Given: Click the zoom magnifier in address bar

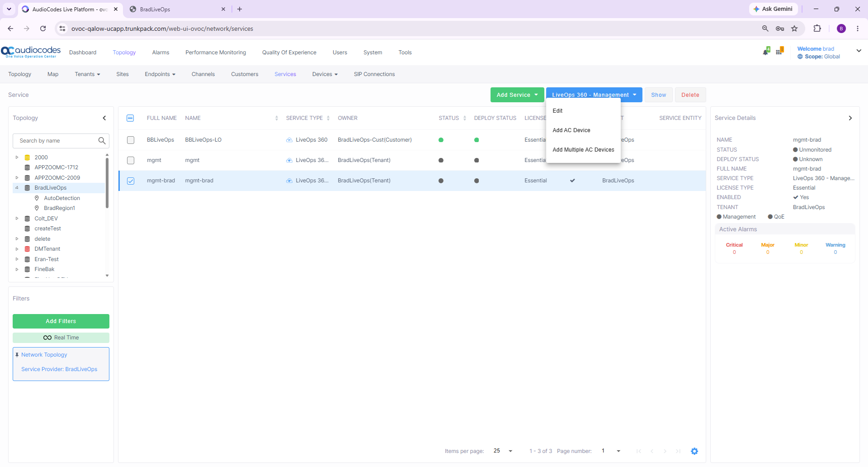Looking at the screenshot, I should click(x=765, y=29).
